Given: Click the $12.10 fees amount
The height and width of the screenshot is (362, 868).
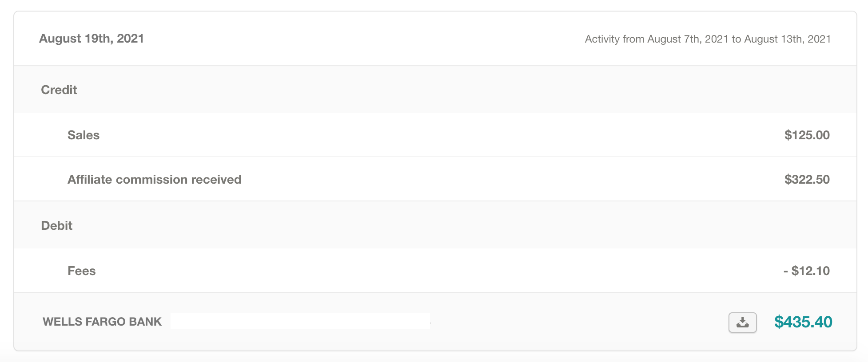Looking at the screenshot, I should pyautogui.click(x=810, y=271).
